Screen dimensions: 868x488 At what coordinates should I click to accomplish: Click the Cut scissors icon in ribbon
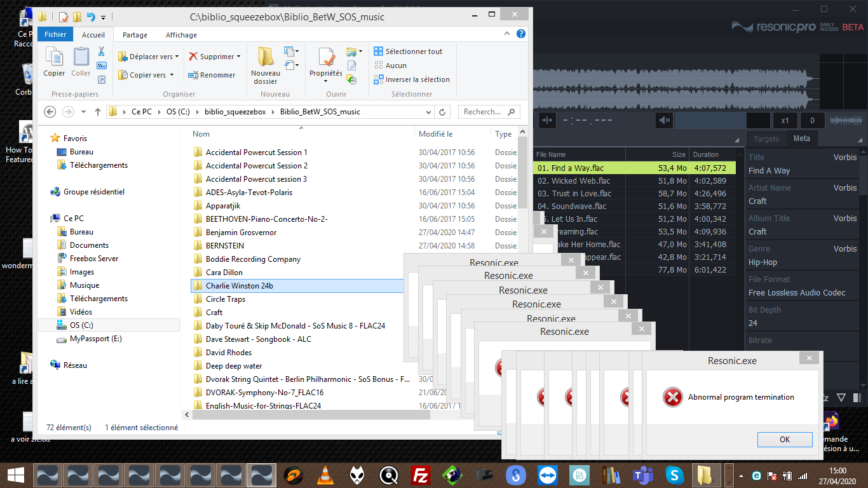pos(102,51)
